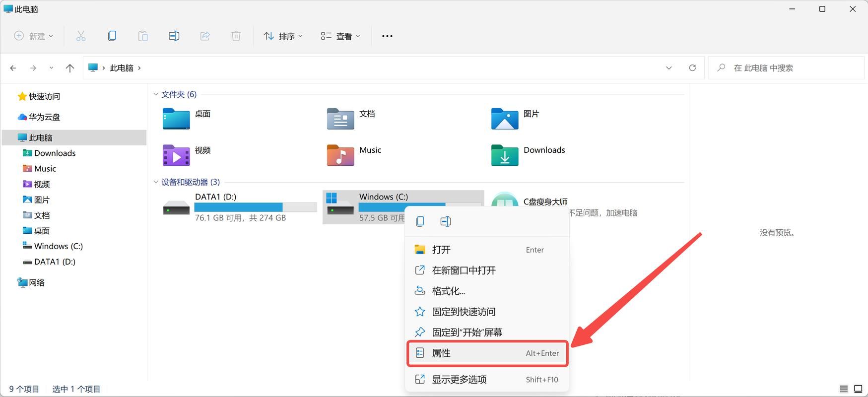Image resolution: width=868 pixels, height=397 pixels.
Task: Open the Downloads folder icon in main pane
Action: pyautogui.click(x=505, y=155)
